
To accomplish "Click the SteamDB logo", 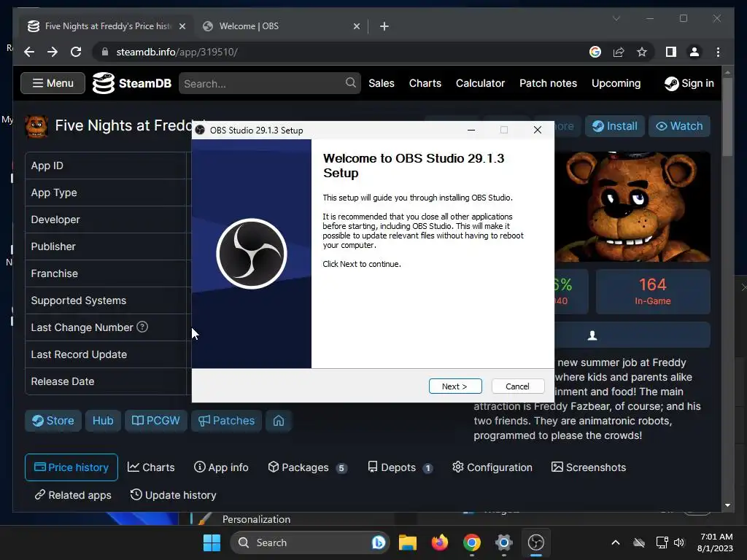I will pos(132,83).
